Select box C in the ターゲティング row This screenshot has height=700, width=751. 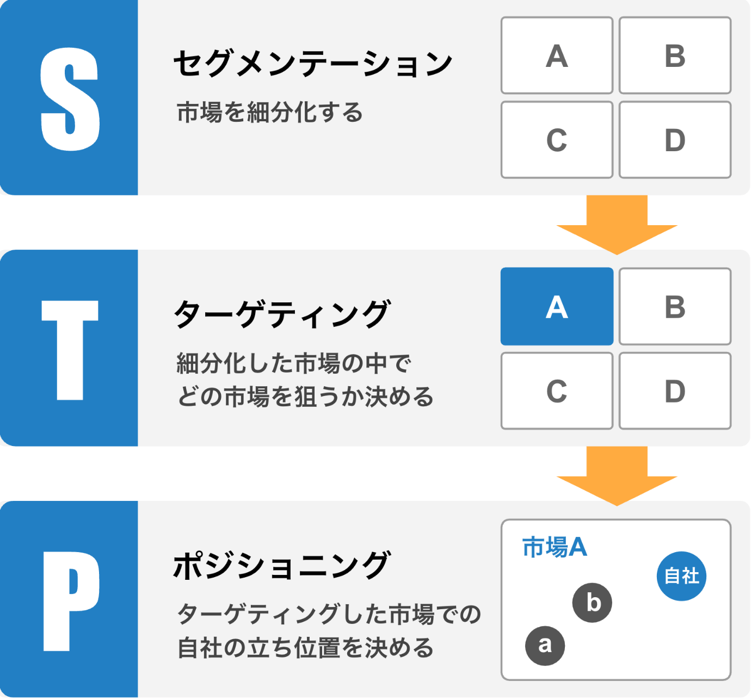557,391
